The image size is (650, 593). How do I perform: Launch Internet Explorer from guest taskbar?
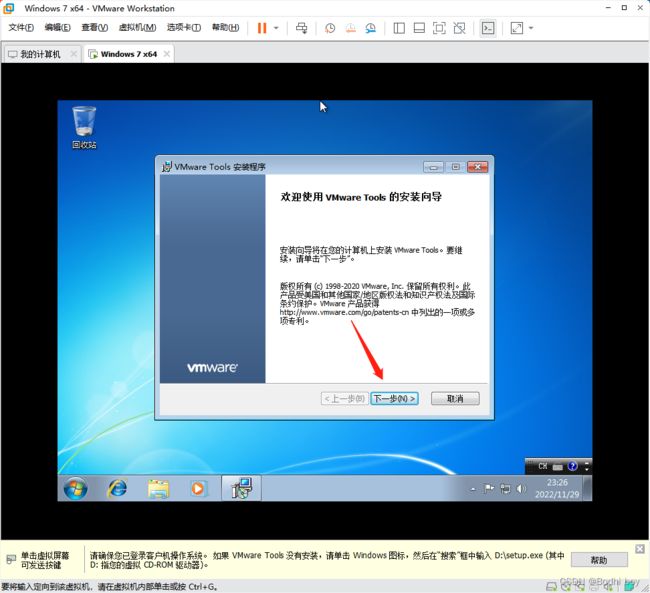pos(118,488)
